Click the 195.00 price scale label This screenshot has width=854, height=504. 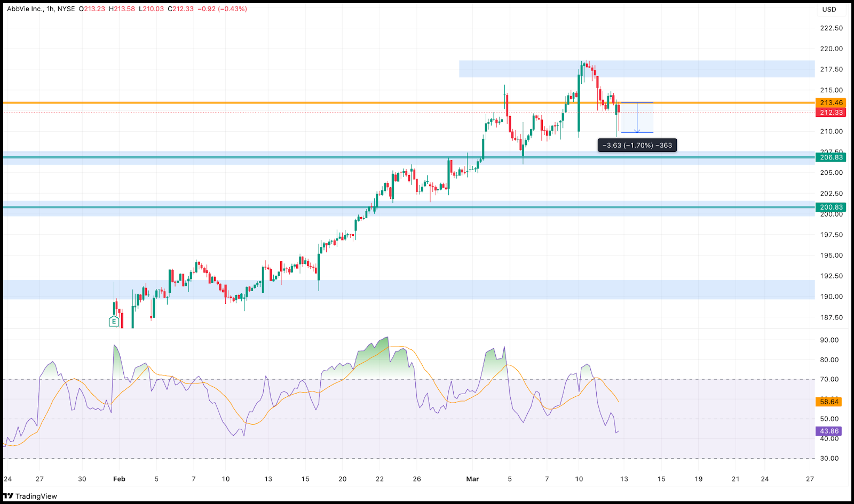831,255
